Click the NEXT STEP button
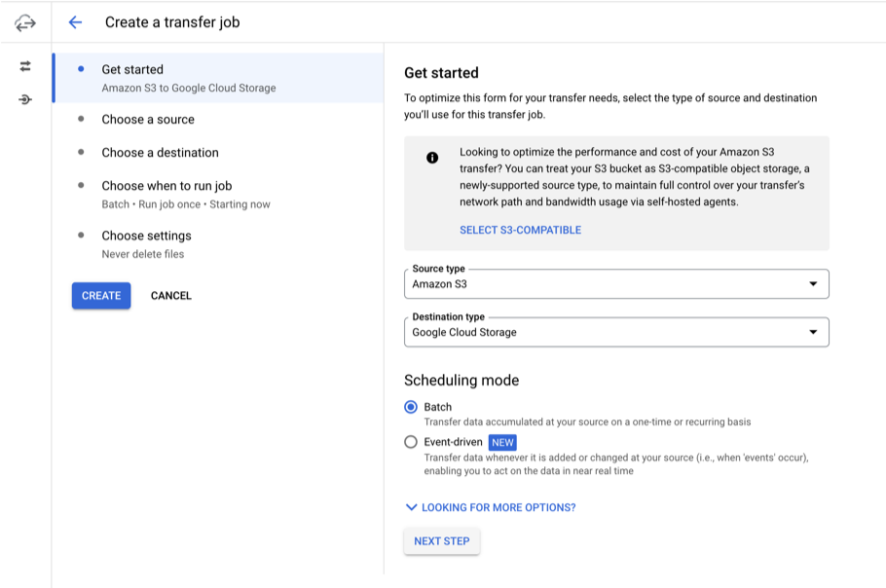 (x=442, y=541)
